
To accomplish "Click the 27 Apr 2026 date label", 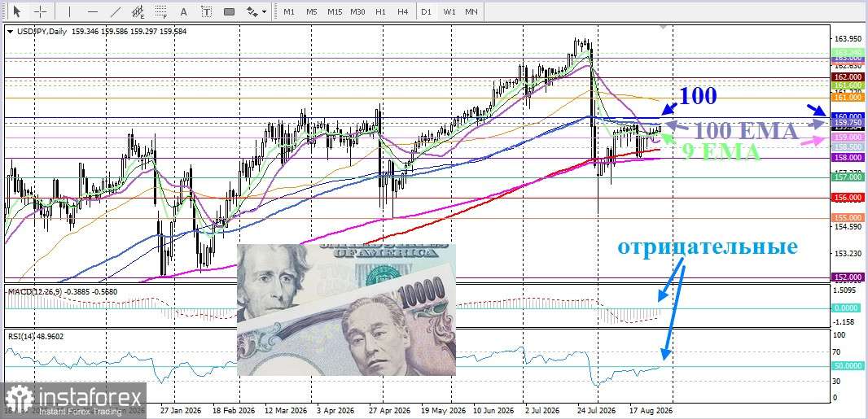I will coord(390,411).
